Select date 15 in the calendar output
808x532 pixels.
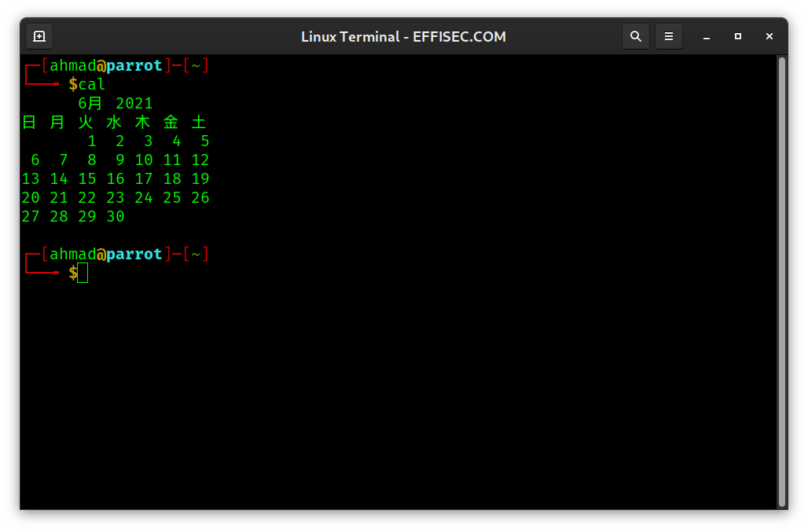point(87,178)
